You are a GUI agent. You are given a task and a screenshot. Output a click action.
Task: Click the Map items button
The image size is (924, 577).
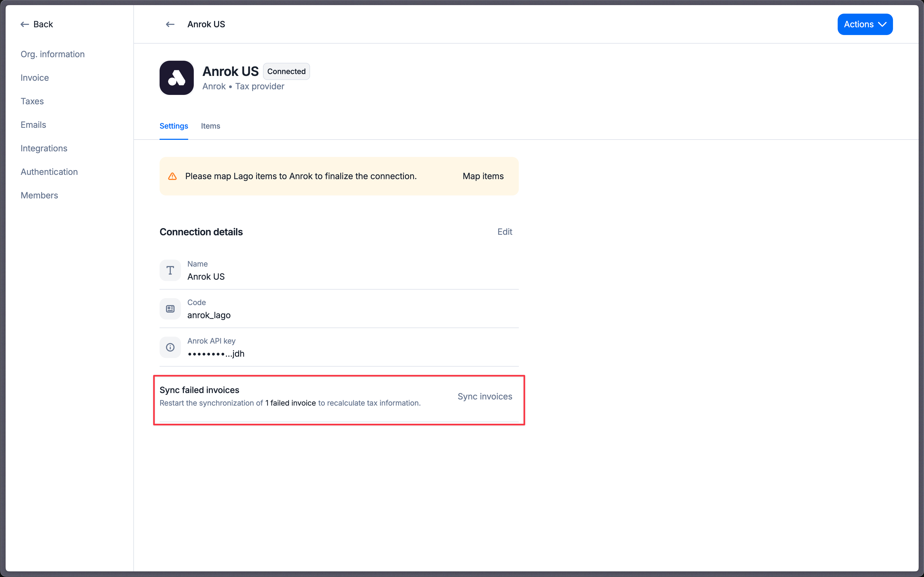point(483,176)
